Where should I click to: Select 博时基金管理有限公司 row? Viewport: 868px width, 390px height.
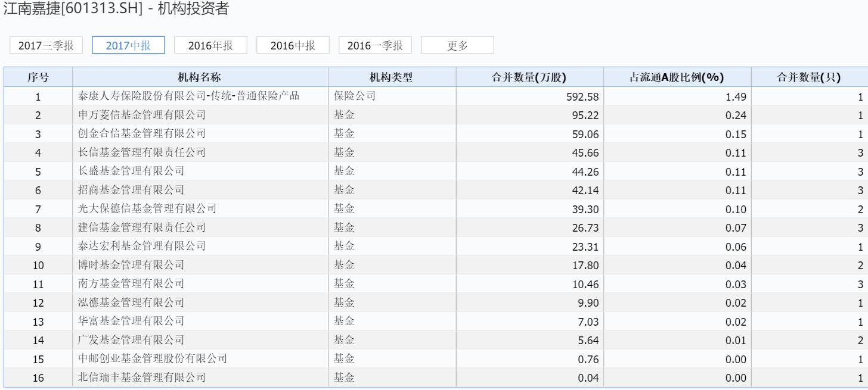point(131,265)
